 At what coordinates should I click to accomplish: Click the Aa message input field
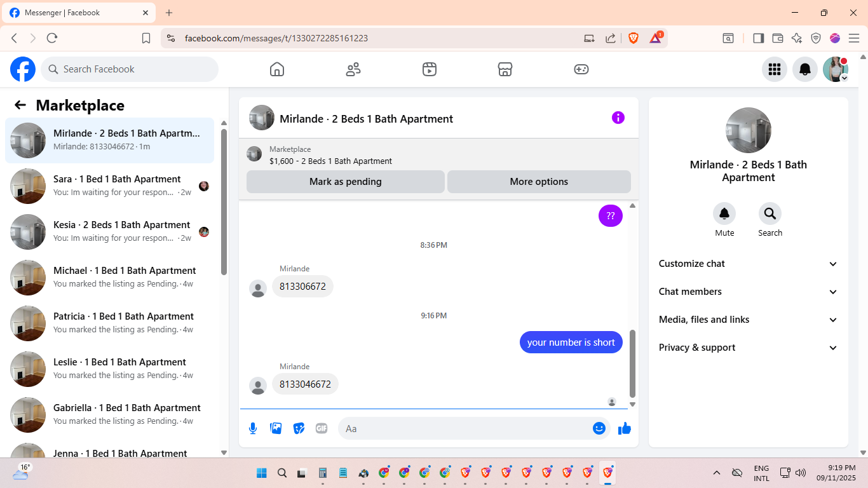pyautogui.click(x=474, y=428)
